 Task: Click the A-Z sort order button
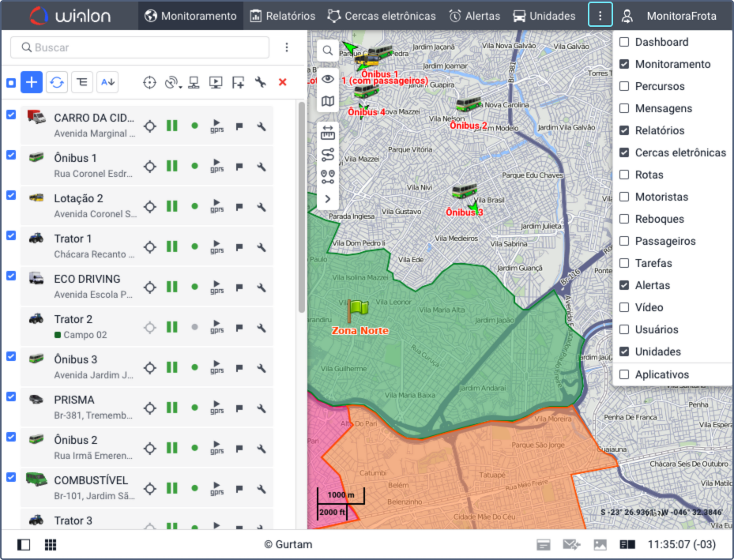[x=107, y=82]
